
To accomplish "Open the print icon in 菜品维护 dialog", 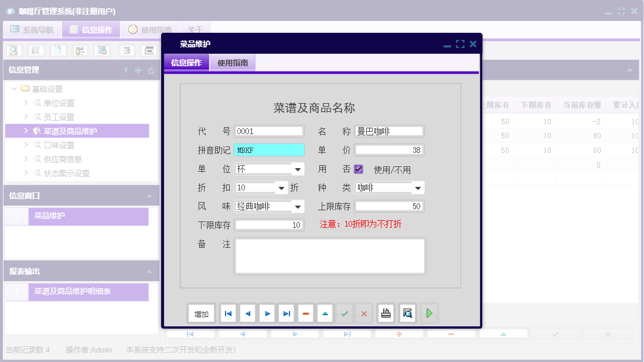I will (386, 313).
